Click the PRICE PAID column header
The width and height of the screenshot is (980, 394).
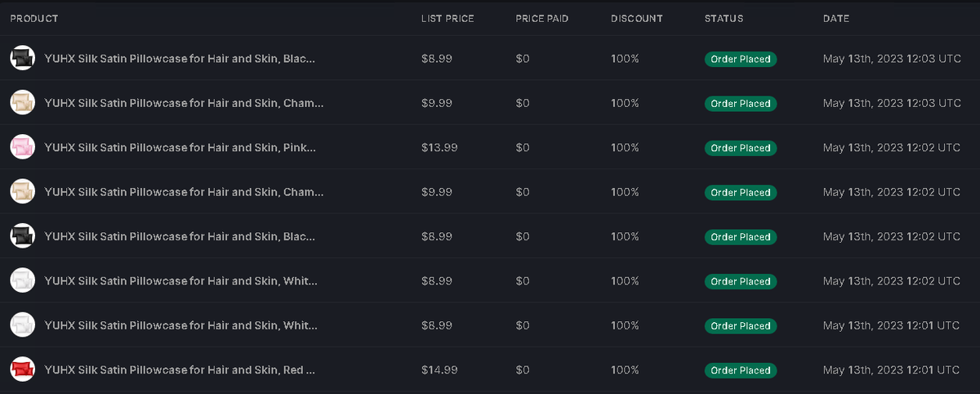pyautogui.click(x=542, y=19)
